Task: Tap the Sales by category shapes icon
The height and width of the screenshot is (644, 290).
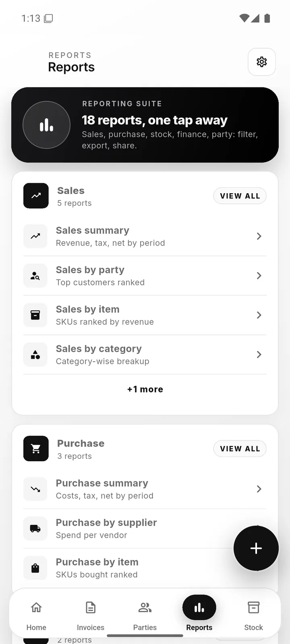Action: tap(35, 355)
